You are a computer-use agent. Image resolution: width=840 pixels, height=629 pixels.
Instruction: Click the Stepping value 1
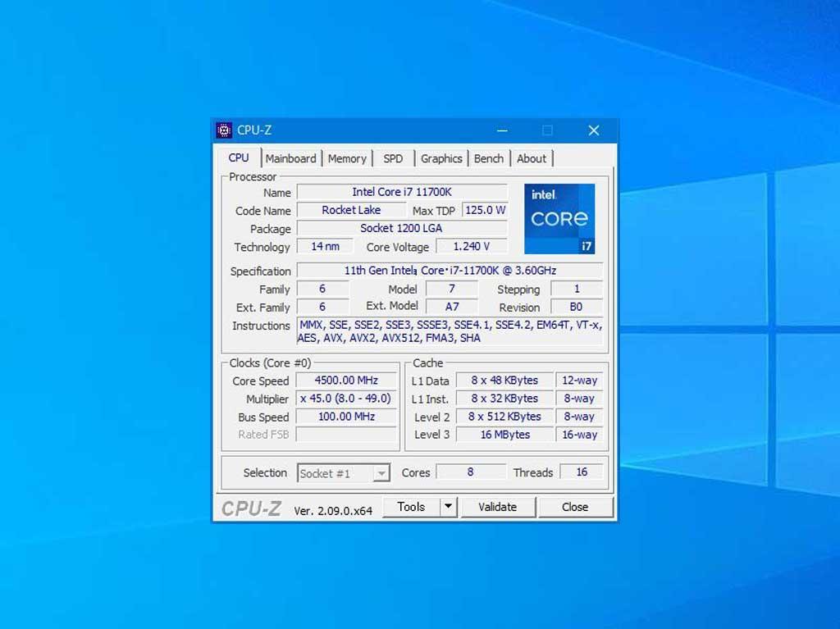click(577, 289)
